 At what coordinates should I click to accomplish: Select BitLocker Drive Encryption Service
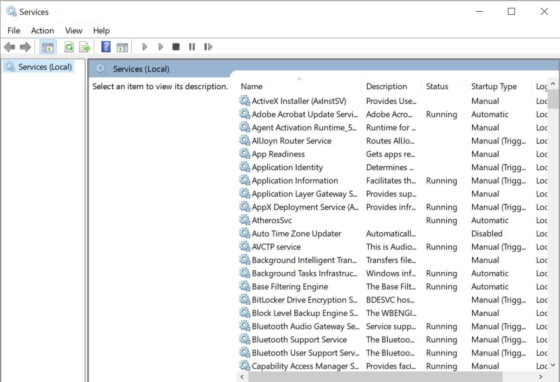pos(393,300)
